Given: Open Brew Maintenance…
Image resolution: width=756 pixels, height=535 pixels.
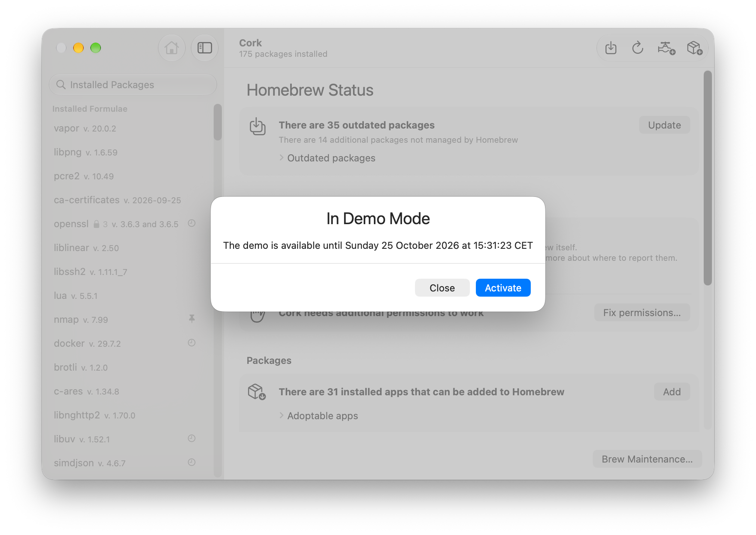Looking at the screenshot, I should coord(647,459).
